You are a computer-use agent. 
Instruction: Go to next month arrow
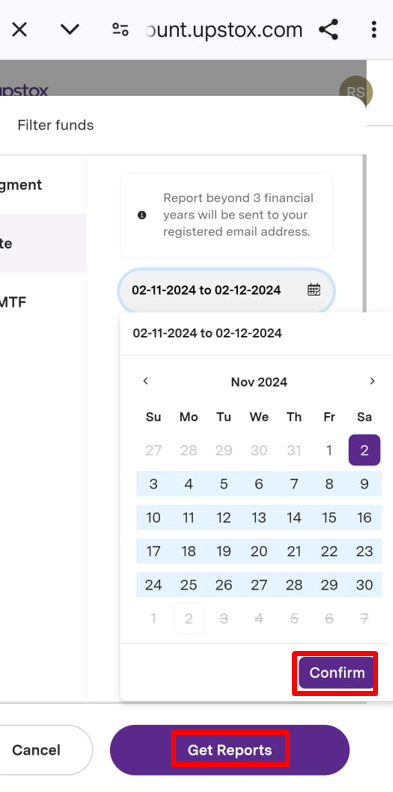(372, 381)
